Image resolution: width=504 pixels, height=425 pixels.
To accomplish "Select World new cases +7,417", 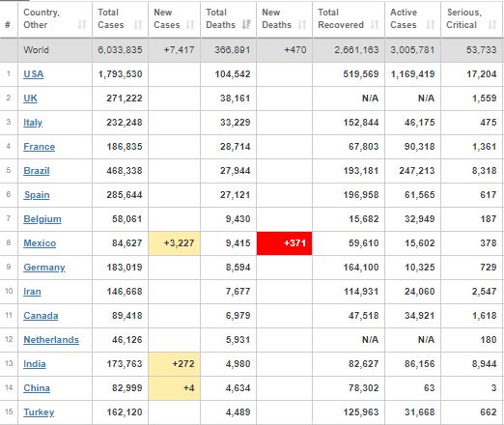I will (179, 50).
